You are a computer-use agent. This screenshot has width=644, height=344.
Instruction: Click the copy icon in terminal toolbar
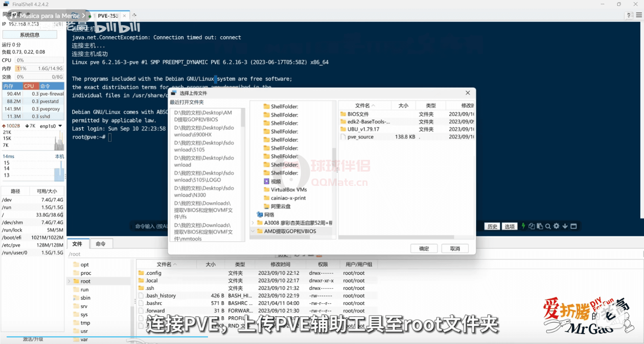(x=532, y=226)
